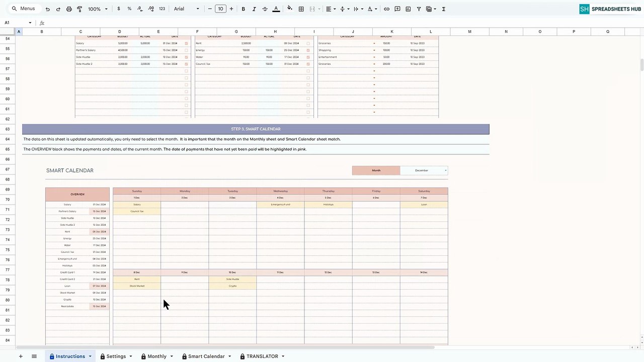Open the text color picker
644x362 pixels.
276,9
